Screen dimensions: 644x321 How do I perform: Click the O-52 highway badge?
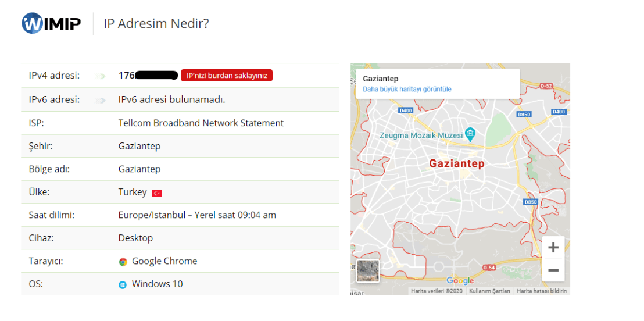[x=547, y=85]
